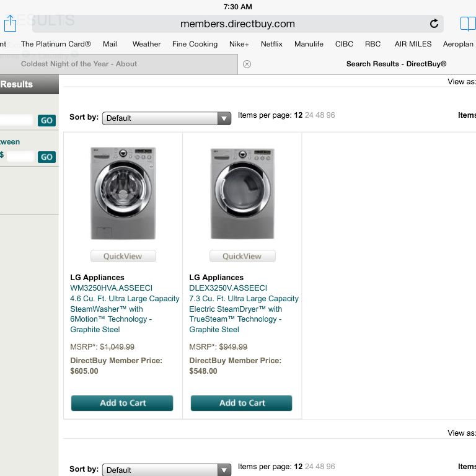Tap the Safari share icon
476x476 pixels.
tap(10, 24)
